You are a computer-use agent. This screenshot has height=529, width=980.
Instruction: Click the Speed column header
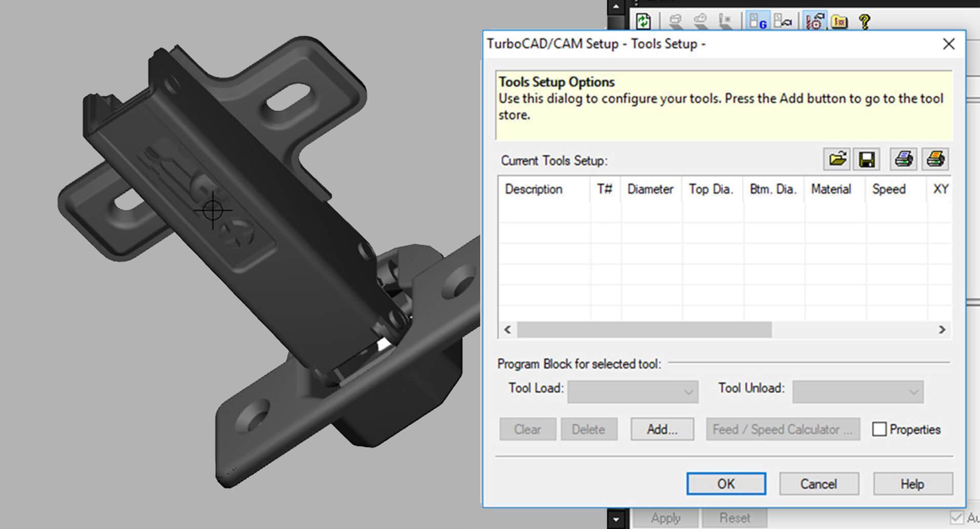pos(896,189)
